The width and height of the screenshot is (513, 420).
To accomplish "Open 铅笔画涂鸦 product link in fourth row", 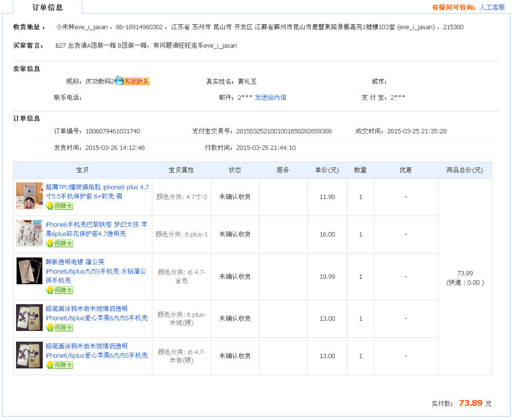I will (x=96, y=313).
